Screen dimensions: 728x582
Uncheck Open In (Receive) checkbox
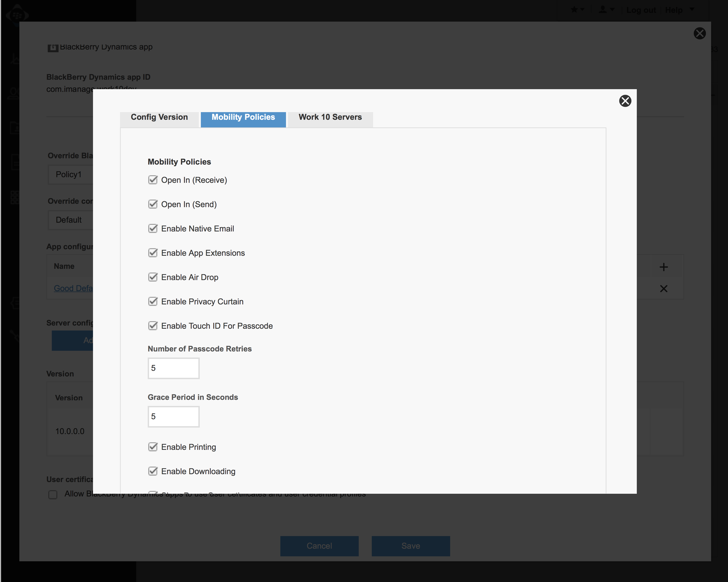153,180
